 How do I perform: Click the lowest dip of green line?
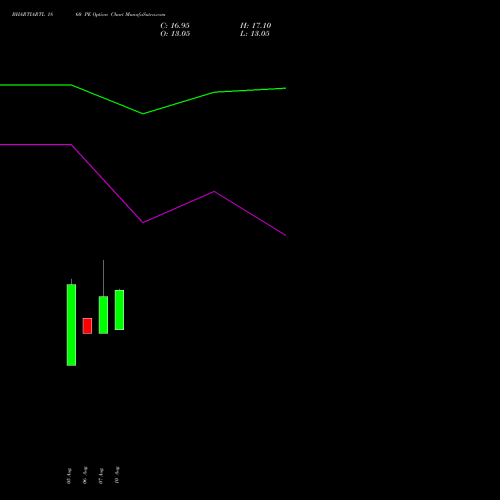tap(143, 114)
